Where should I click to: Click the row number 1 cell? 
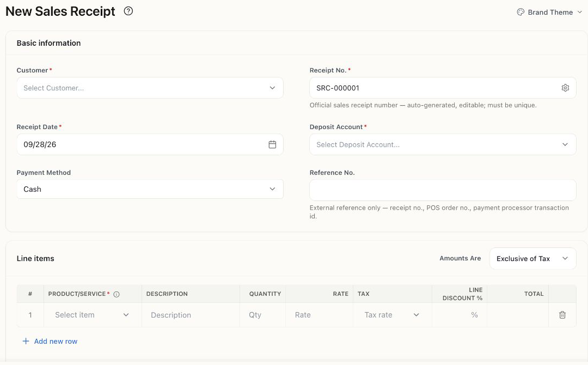click(x=30, y=315)
